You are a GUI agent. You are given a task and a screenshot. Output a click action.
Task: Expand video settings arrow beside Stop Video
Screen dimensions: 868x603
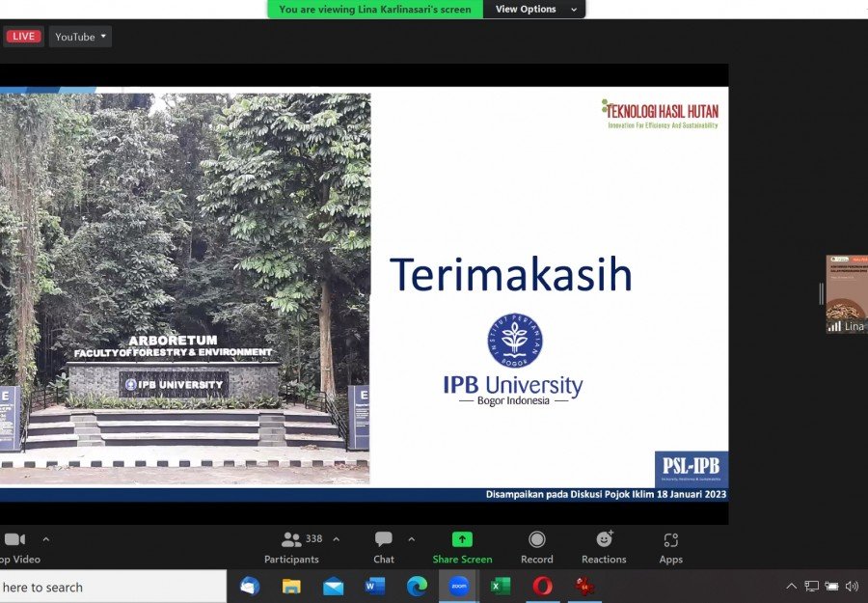tap(46, 538)
